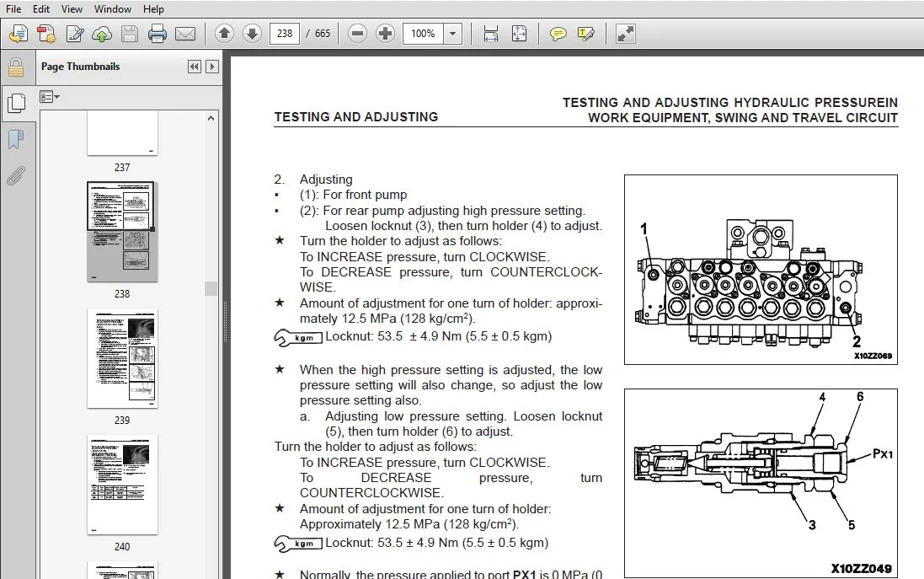
Task: Select page 237 thumbnail
Action: pyautogui.click(x=123, y=134)
